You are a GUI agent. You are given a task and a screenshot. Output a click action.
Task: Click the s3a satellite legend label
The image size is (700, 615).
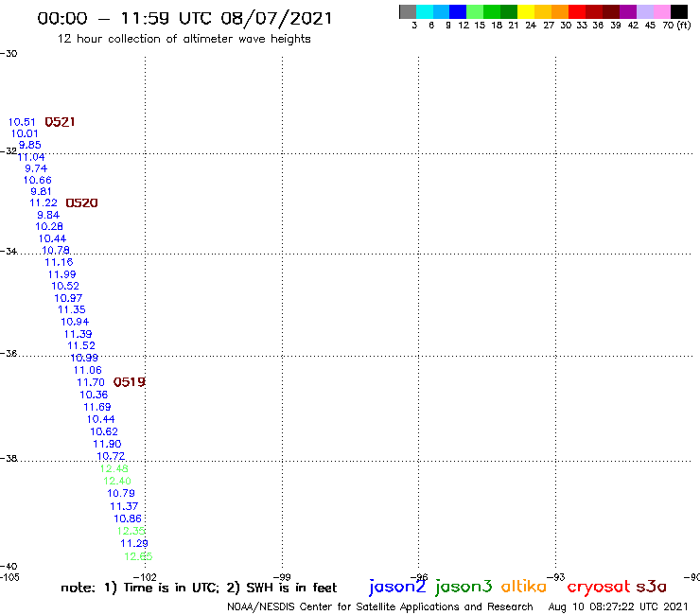[x=652, y=587]
